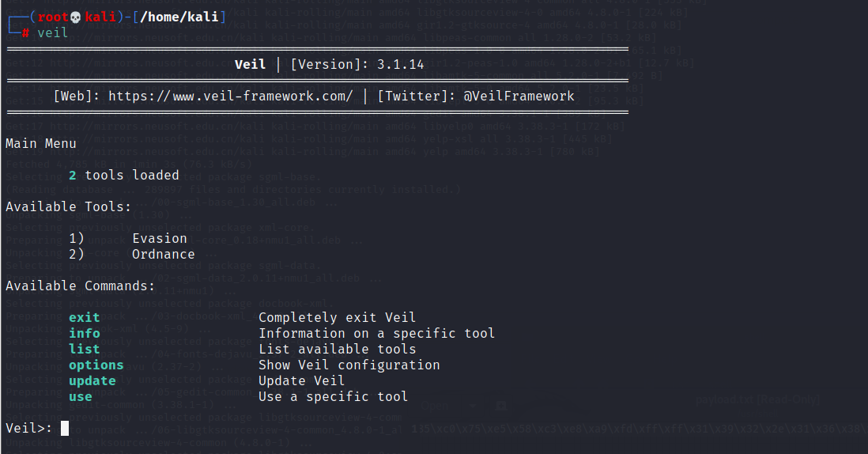Click the @VeilFramework Twitter handle
Image resolution: width=868 pixels, height=454 pixels.
click(519, 96)
